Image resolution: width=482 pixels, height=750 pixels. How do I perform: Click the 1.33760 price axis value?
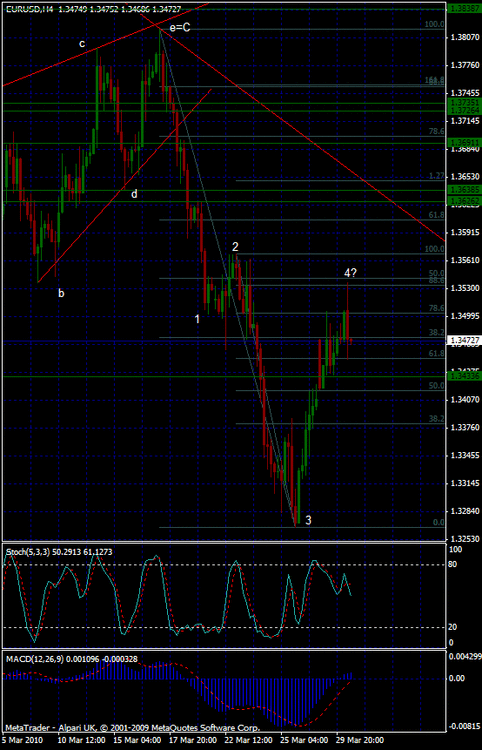click(465, 427)
